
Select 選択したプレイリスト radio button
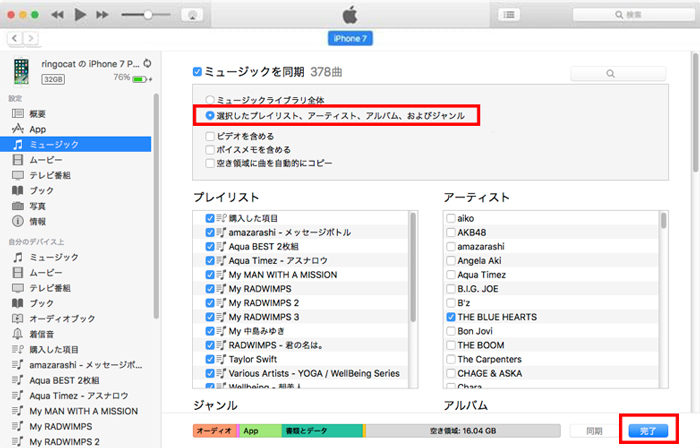[x=209, y=116]
